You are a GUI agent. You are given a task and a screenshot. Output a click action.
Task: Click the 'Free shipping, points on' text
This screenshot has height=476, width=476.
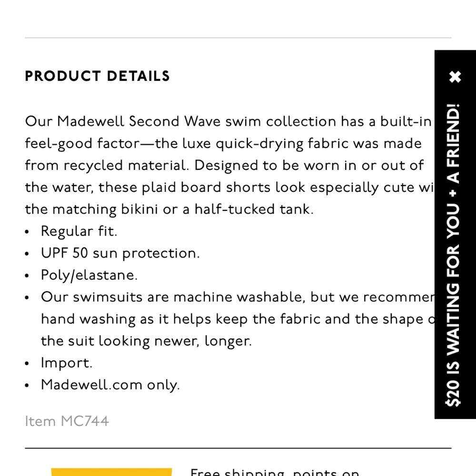(x=275, y=472)
